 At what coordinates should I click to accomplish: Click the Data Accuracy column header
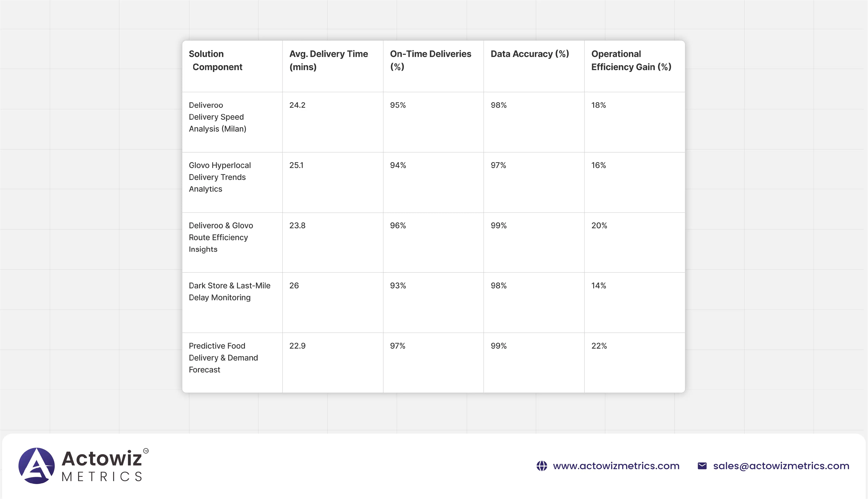click(x=530, y=54)
